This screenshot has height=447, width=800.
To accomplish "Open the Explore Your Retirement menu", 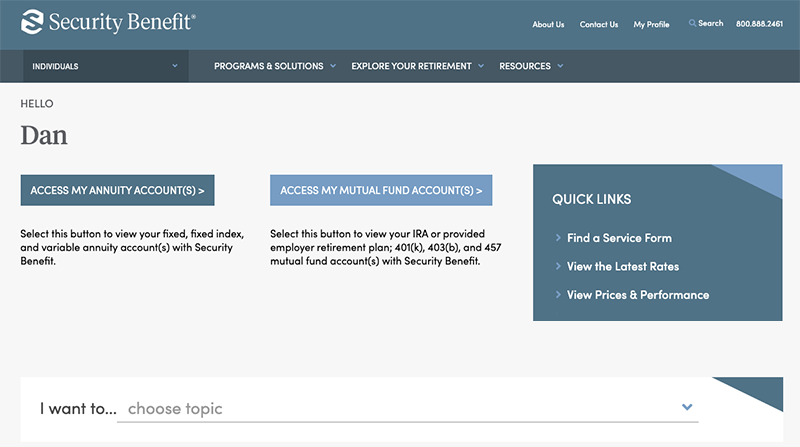I will pyautogui.click(x=411, y=66).
